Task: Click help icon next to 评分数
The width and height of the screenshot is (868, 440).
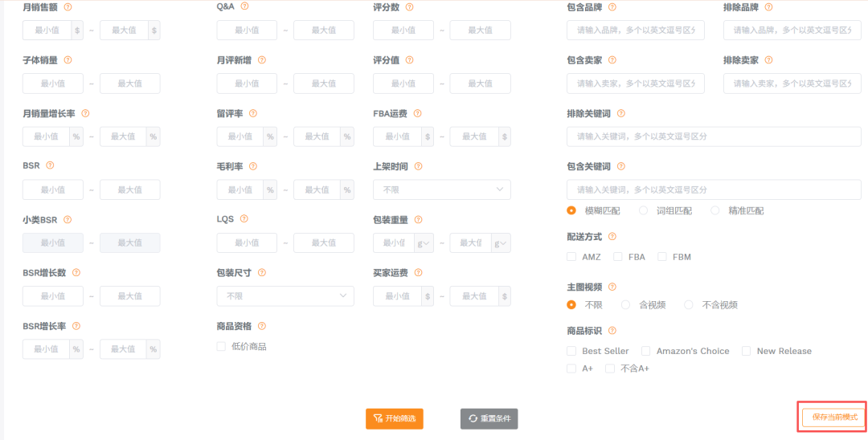Action: [409, 7]
